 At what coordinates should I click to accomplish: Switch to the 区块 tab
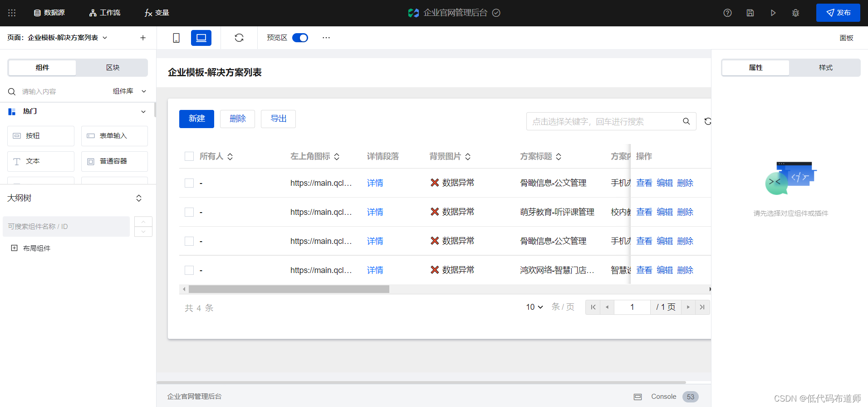[113, 68]
